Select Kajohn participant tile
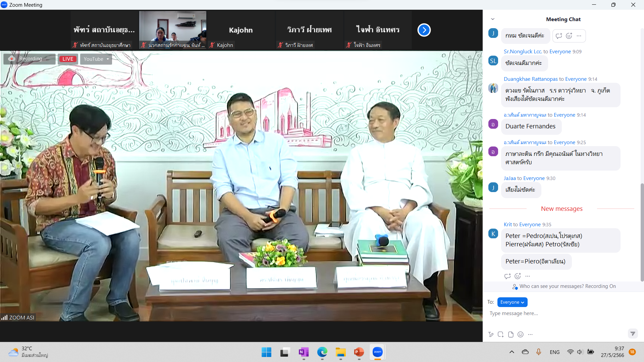The height and width of the screenshot is (362, 644). (x=240, y=30)
